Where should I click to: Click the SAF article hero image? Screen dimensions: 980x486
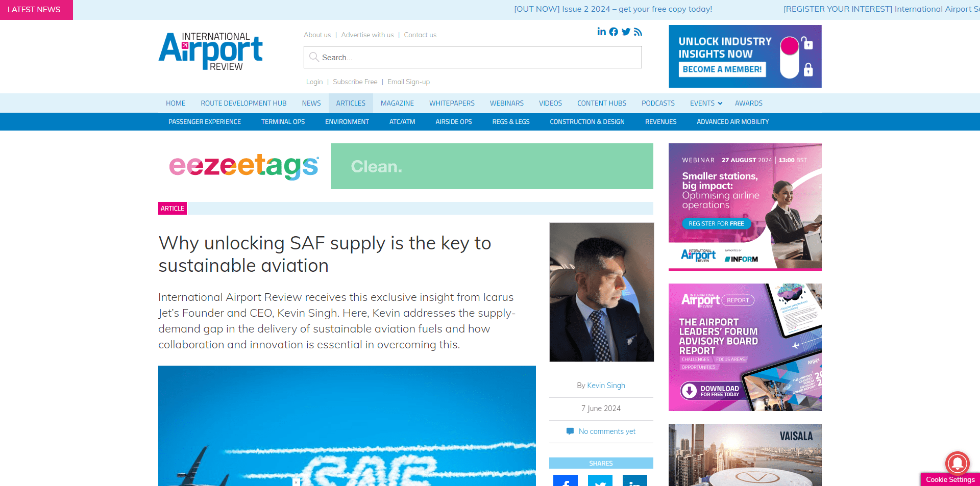pos(347,426)
